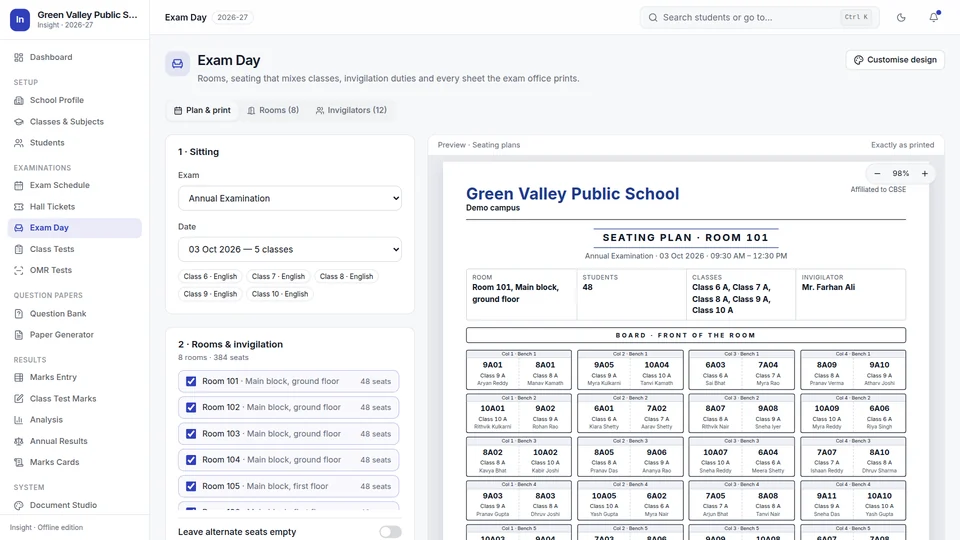This screenshot has height=540, width=960.
Task: Uncheck the Room 101 checkbox
Action: (x=191, y=381)
